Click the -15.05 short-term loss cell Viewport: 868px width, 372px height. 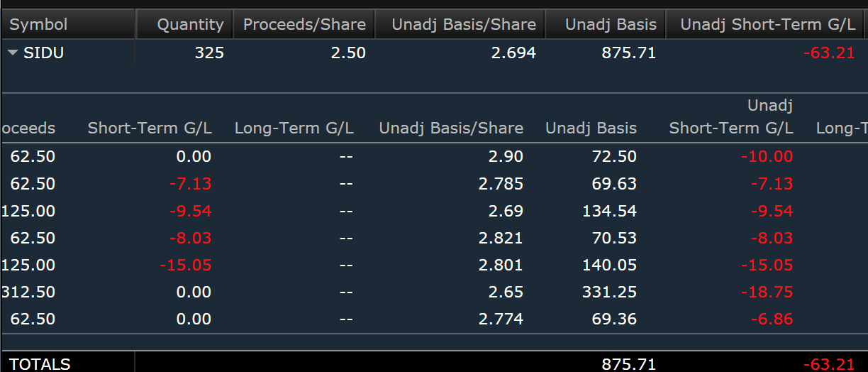pos(185,266)
